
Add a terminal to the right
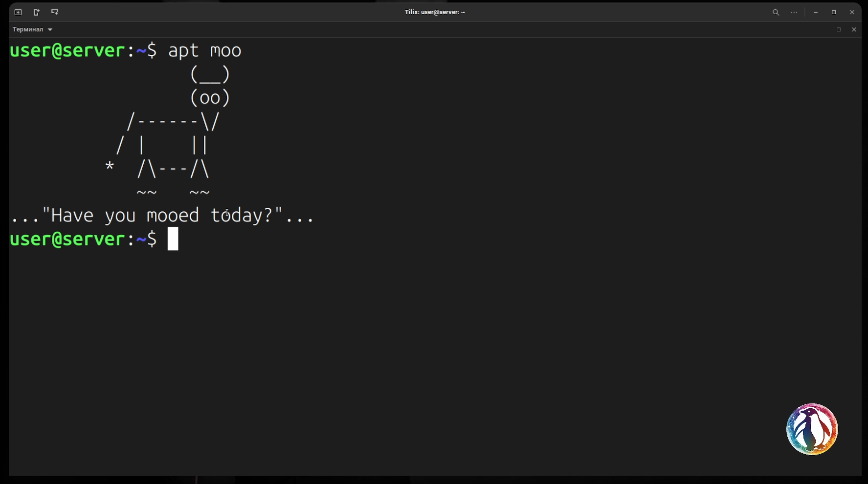coord(37,12)
